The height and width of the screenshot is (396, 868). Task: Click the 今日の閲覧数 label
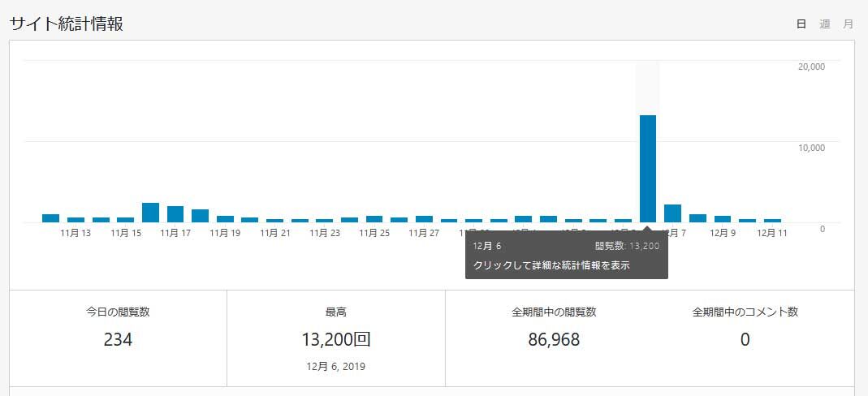(118, 312)
